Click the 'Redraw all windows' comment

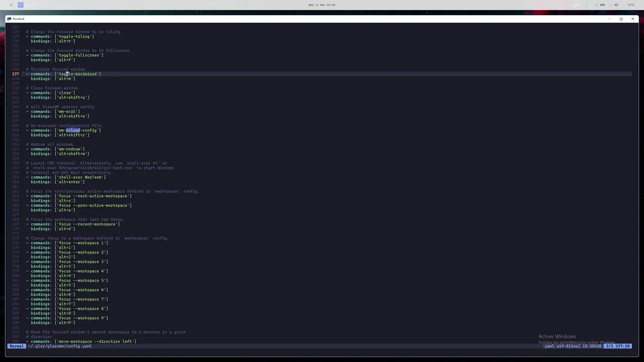[50, 144]
